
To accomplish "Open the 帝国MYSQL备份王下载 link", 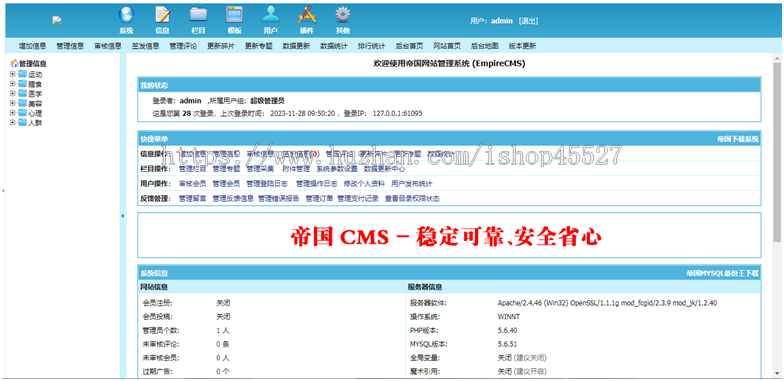I will pyautogui.click(x=722, y=274).
